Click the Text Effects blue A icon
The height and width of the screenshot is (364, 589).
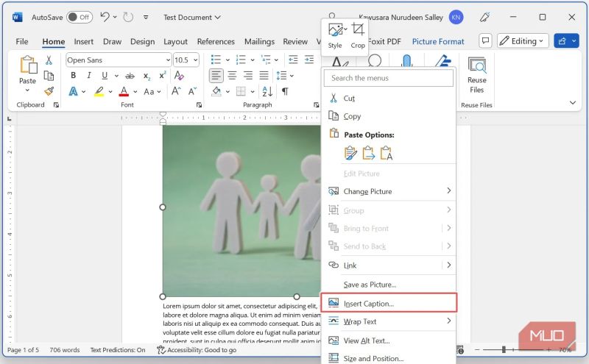point(74,91)
